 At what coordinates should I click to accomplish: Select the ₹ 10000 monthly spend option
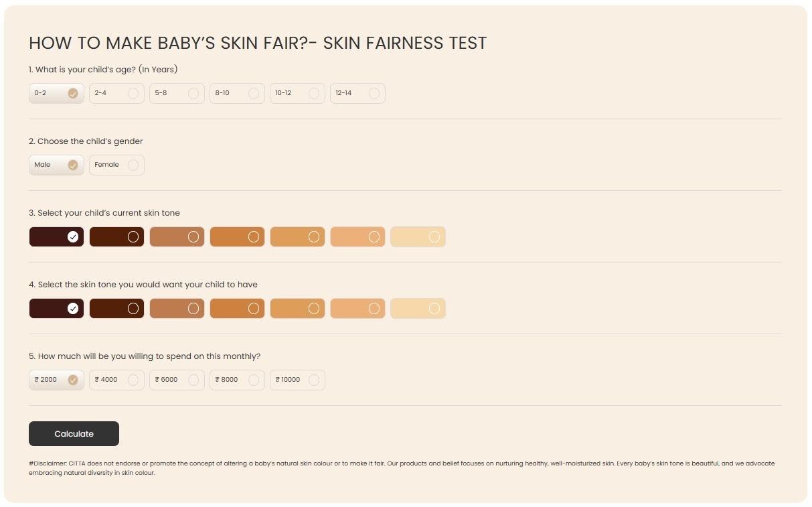point(297,380)
